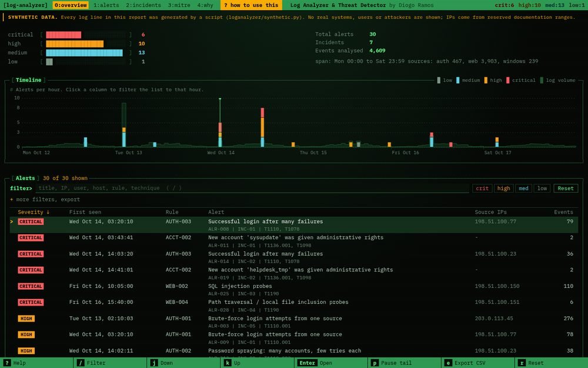Go to the 3:mitre tab
The height and width of the screenshot is (368, 588).
click(179, 5)
